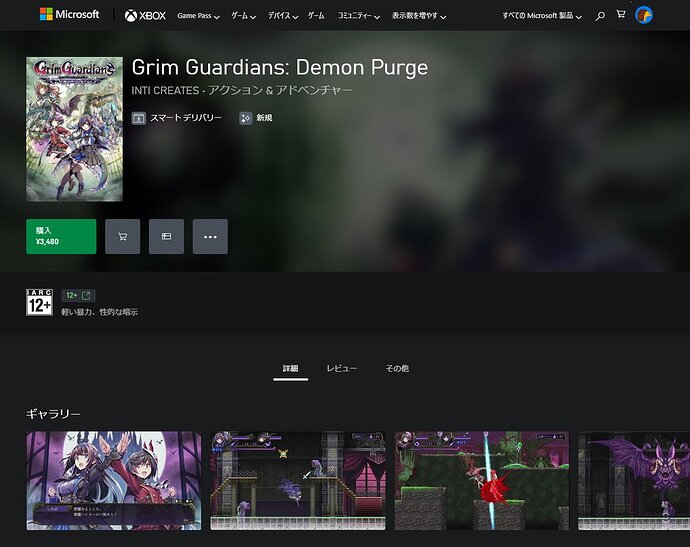Select the 詳細 tab
The height and width of the screenshot is (547, 690).
[290, 369]
